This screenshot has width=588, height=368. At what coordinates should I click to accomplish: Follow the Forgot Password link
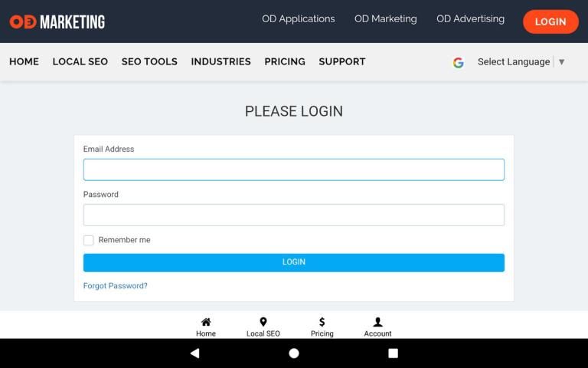pyautogui.click(x=116, y=286)
